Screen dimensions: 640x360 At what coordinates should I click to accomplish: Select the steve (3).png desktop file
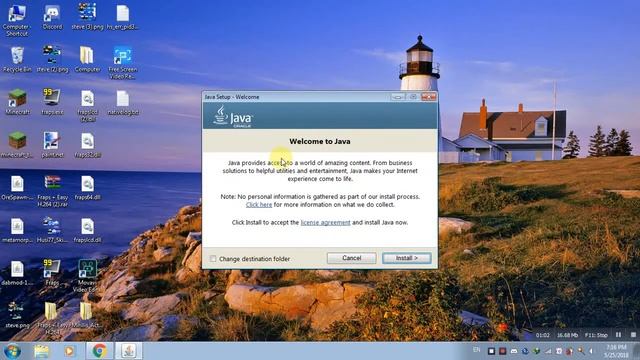pos(87,18)
